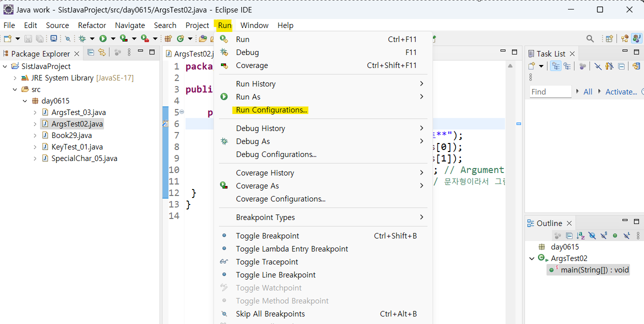
Task: Collapse the day0615 package node
Action: (25, 101)
